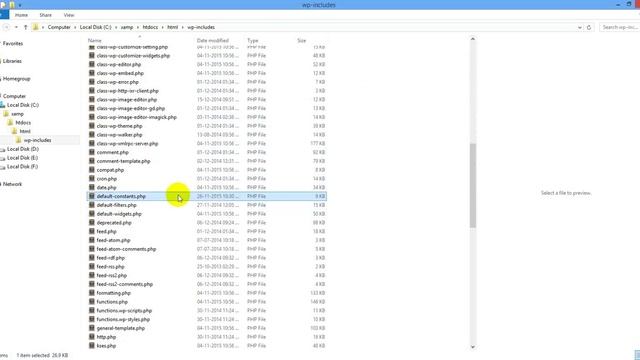
Task: Select the feed.php file icon
Action: click(92, 231)
